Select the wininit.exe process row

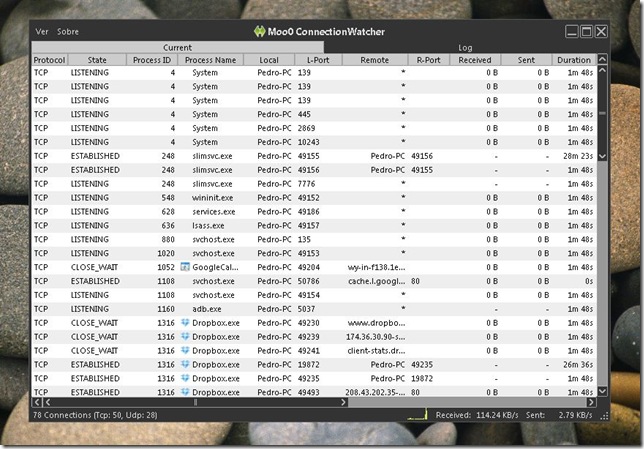click(x=314, y=198)
